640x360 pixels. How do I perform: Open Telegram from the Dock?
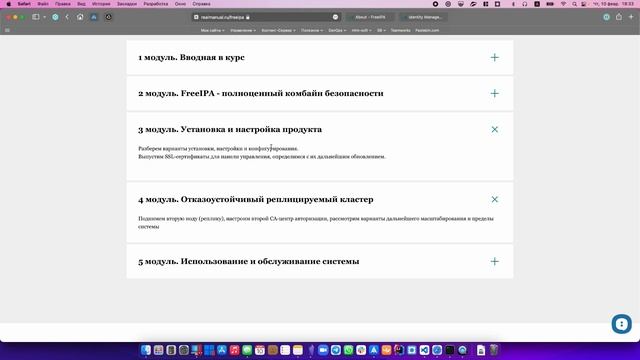point(336,350)
